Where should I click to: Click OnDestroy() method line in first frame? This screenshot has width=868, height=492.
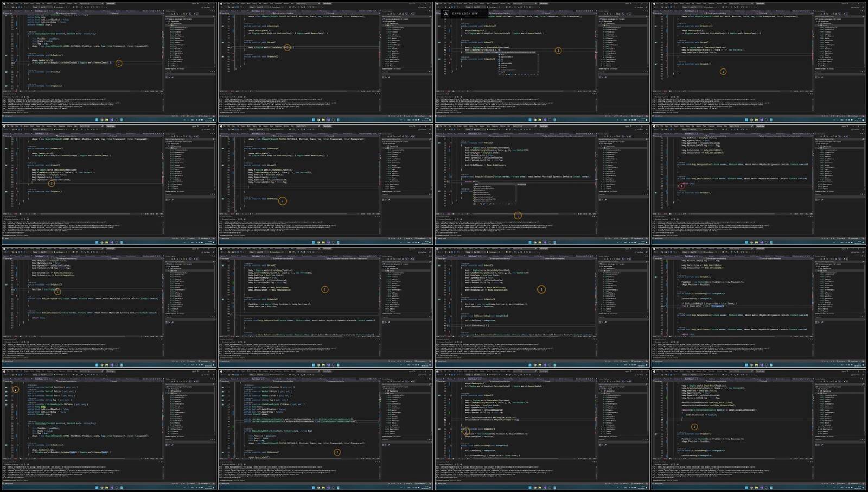pyautogui.click(x=44, y=55)
